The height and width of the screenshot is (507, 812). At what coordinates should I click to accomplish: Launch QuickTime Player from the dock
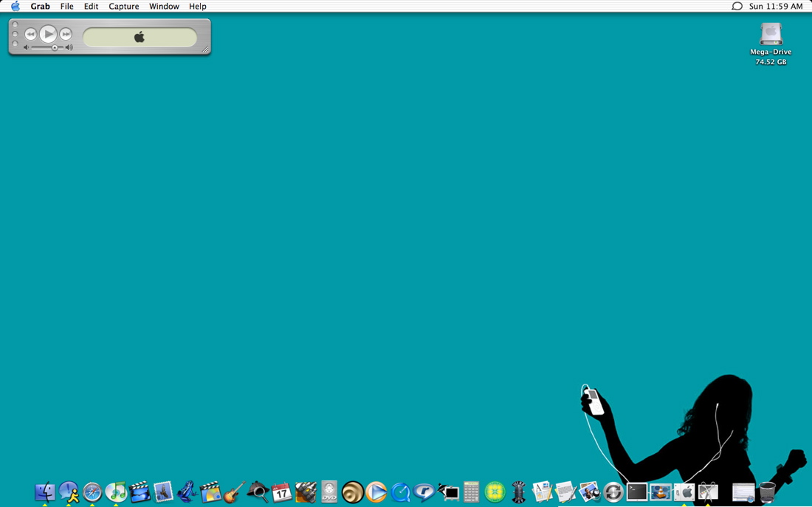click(x=400, y=492)
